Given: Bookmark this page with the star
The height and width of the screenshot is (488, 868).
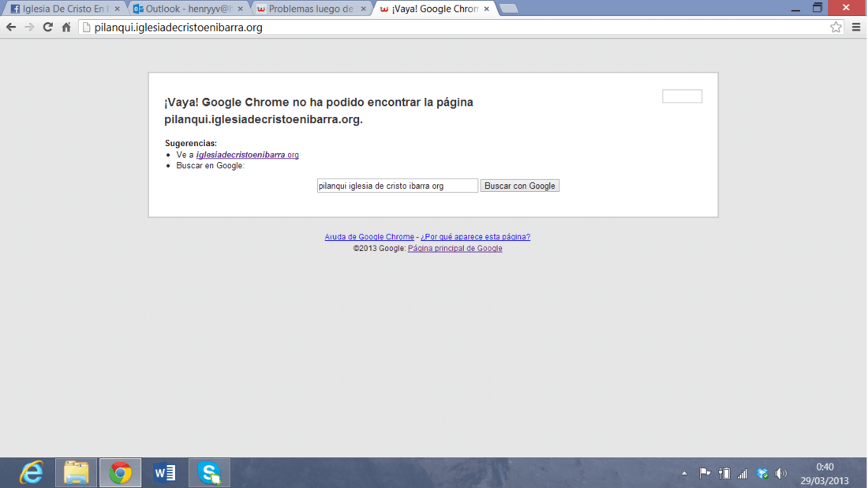Looking at the screenshot, I should [x=836, y=27].
